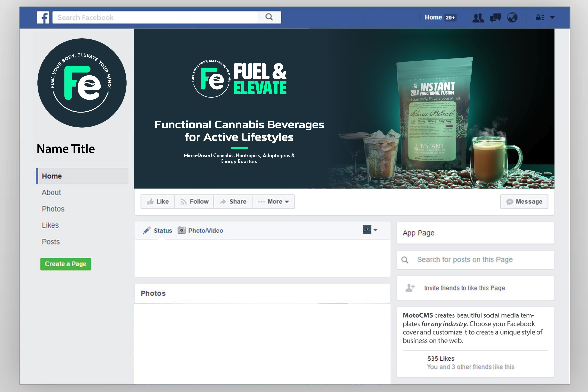Screen dimensions: 588x392
Task: Open the globe notifications icon
Action: 512,17
